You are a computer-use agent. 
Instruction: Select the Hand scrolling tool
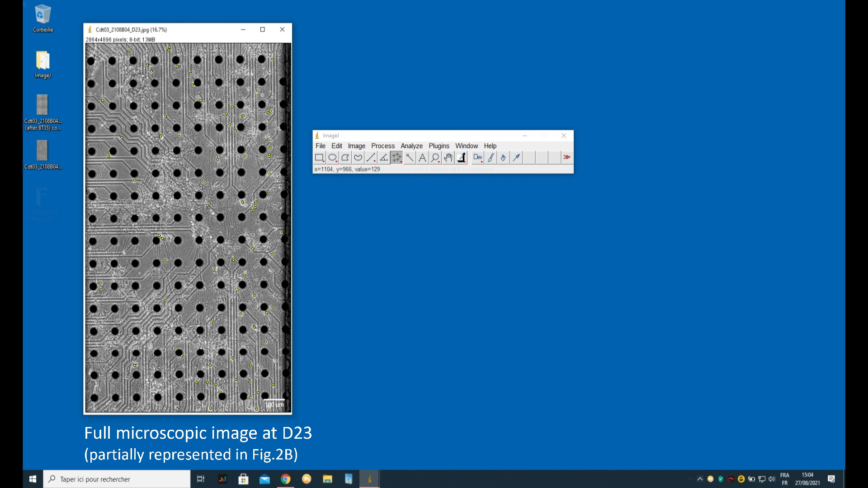tap(448, 158)
